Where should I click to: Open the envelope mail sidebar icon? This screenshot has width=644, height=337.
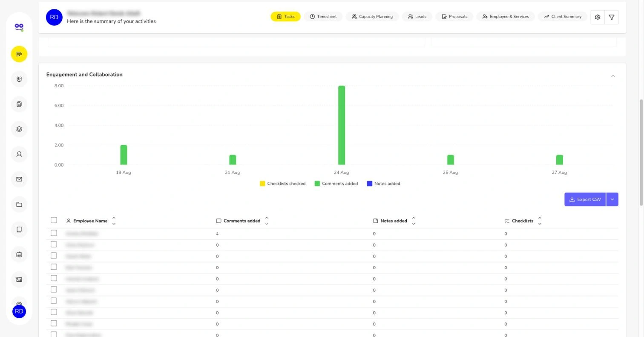(x=19, y=179)
